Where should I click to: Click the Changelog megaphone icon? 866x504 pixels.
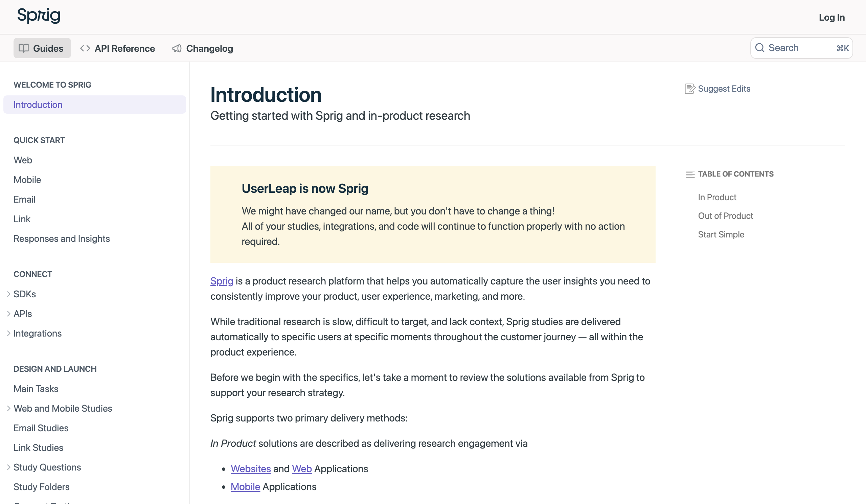pos(177,48)
